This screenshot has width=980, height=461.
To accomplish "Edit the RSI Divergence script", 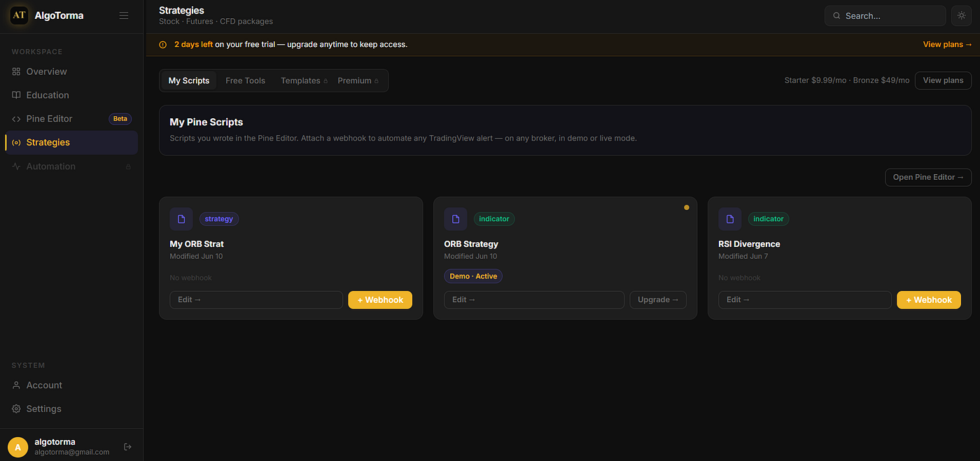I will [805, 300].
